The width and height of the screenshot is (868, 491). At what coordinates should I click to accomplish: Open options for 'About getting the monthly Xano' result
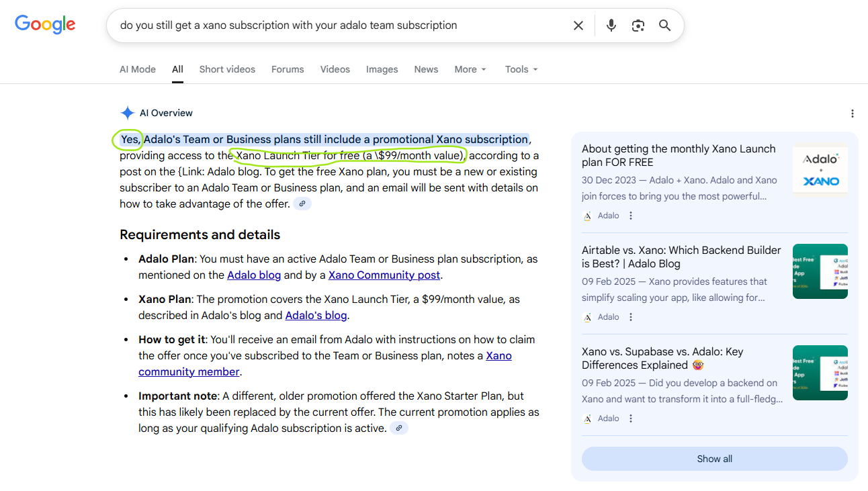631,216
